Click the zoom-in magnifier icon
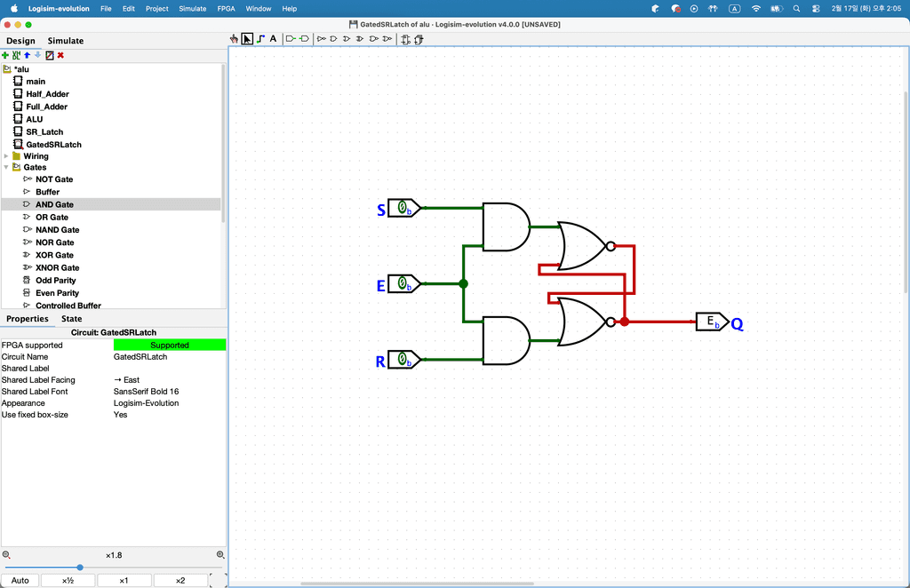 pyautogui.click(x=220, y=554)
